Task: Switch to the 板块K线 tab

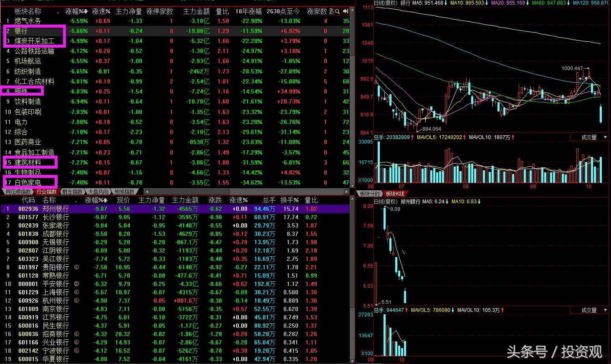Action: point(395,194)
